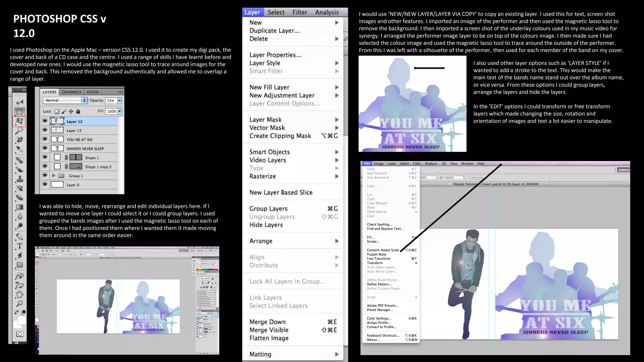
Task: Select the Brush tool
Action: point(19,170)
